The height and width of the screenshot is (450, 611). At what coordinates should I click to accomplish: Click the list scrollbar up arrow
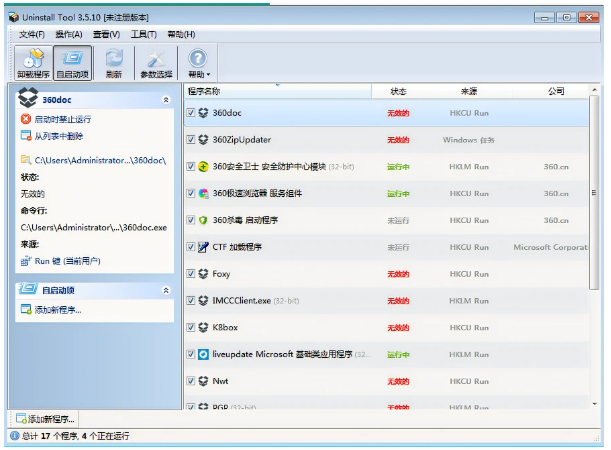(x=594, y=90)
